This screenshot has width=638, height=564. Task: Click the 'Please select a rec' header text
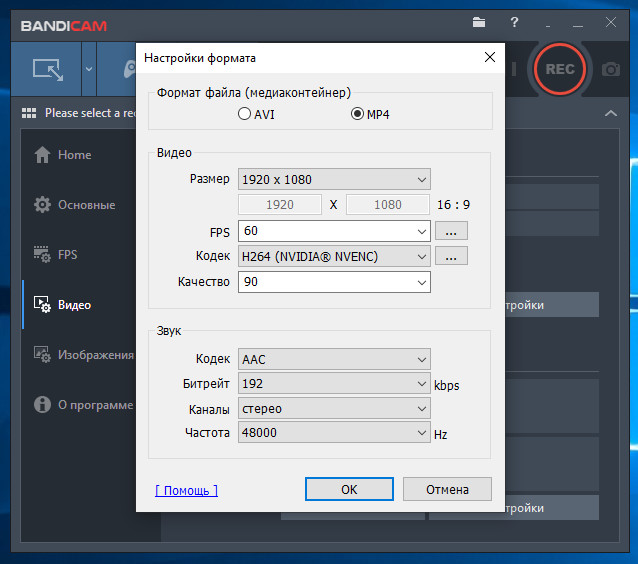tap(90, 113)
